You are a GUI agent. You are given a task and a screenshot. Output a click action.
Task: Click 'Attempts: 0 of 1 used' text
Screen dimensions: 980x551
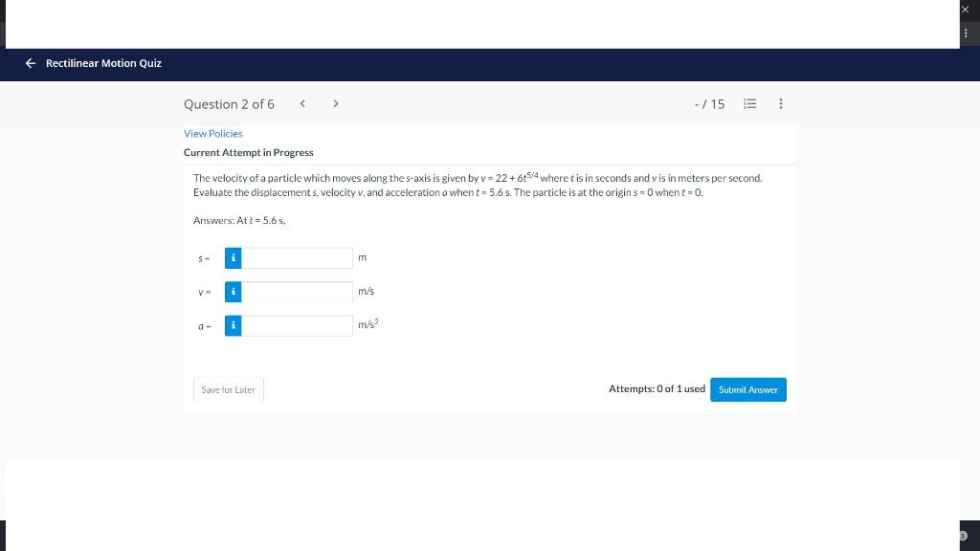657,389
